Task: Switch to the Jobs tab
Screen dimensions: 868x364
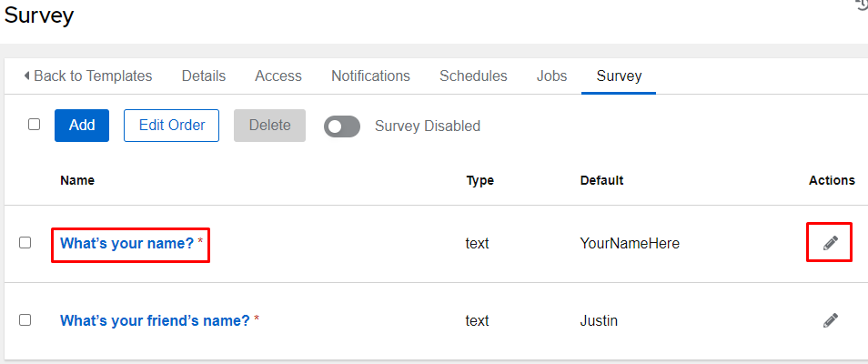Action: tap(551, 76)
